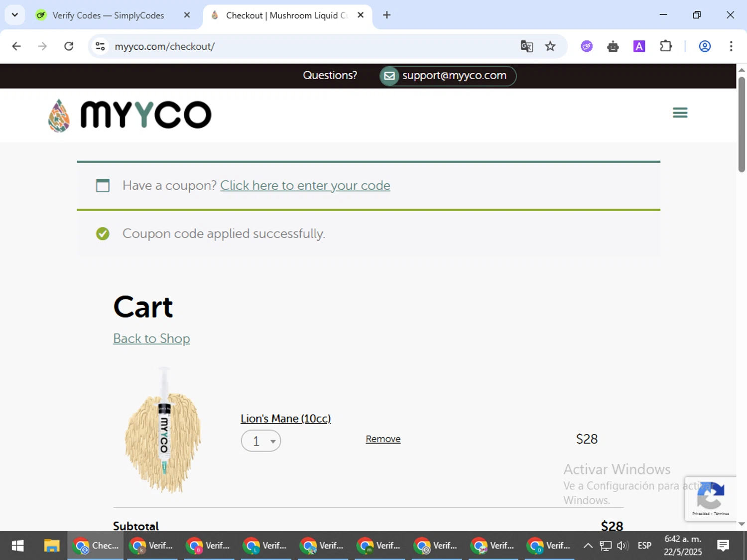Open the Extensions puzzle menu

(666, 46)
